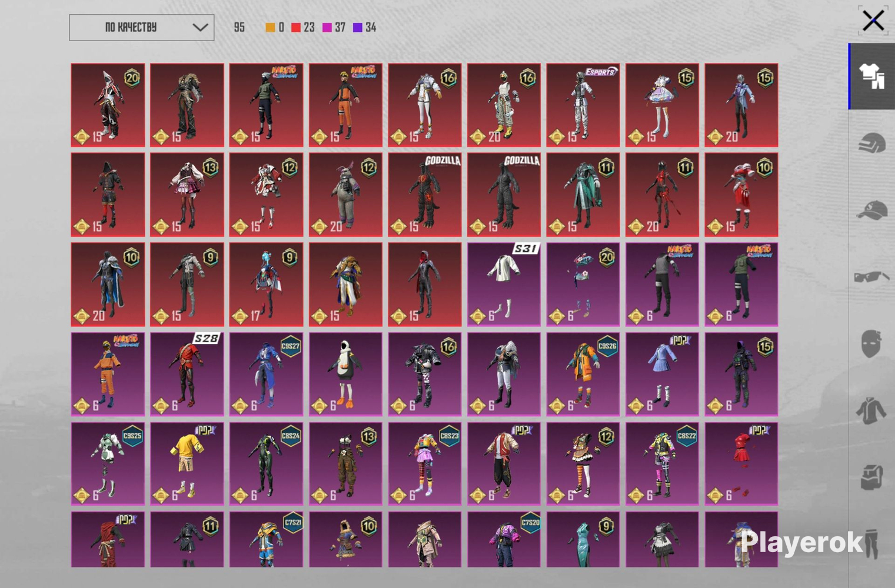Select the all-black Godzilla suit
Image resolution: width=895 pixels, height=588 pixels.
504,195
